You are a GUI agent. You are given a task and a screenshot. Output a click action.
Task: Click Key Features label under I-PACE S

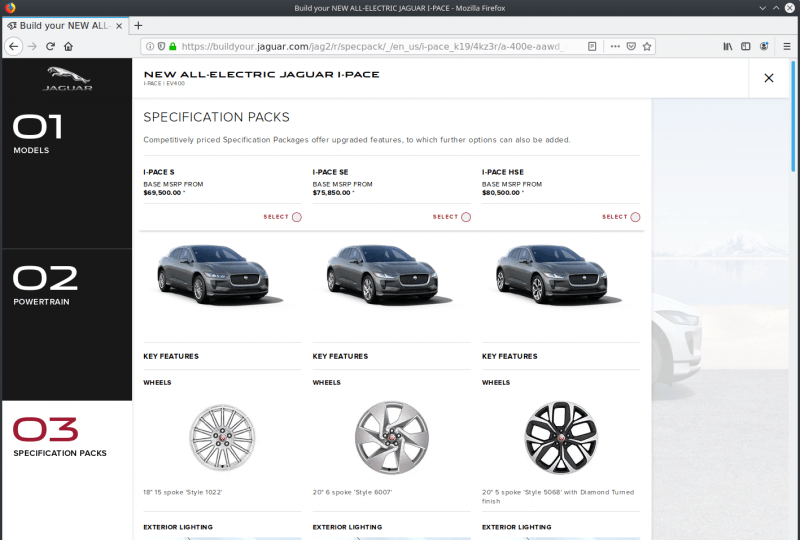pos(171,356)
